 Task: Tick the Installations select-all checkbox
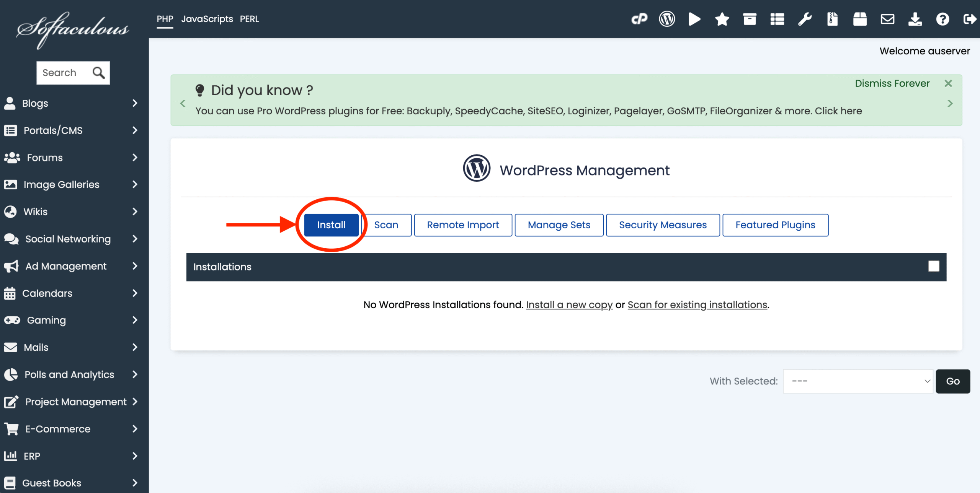934,266
